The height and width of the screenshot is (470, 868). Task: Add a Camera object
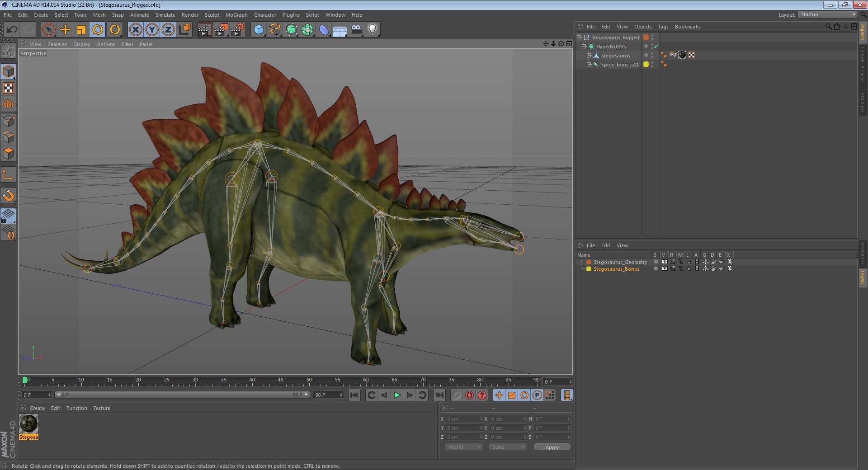[357, 30]
